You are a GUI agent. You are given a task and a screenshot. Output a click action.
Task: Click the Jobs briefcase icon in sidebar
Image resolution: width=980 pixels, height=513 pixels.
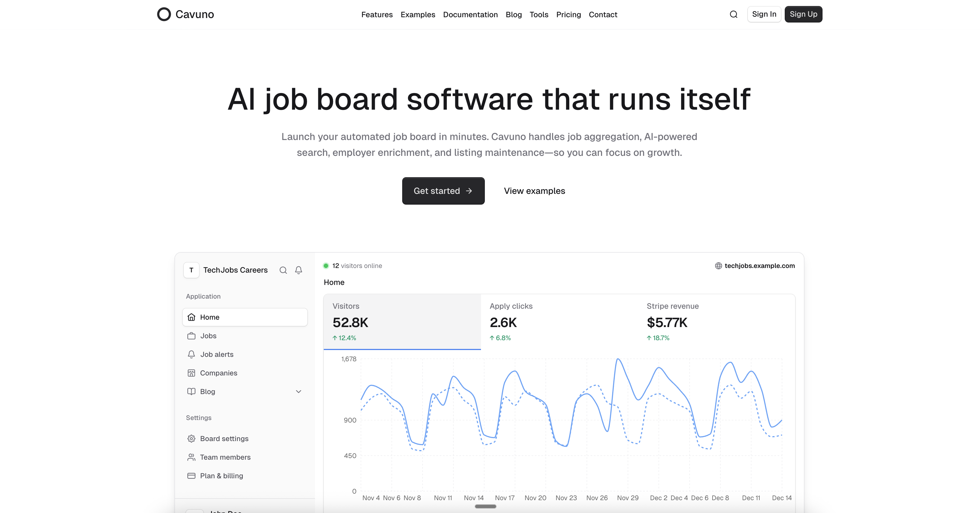click(x=191, y=336)
